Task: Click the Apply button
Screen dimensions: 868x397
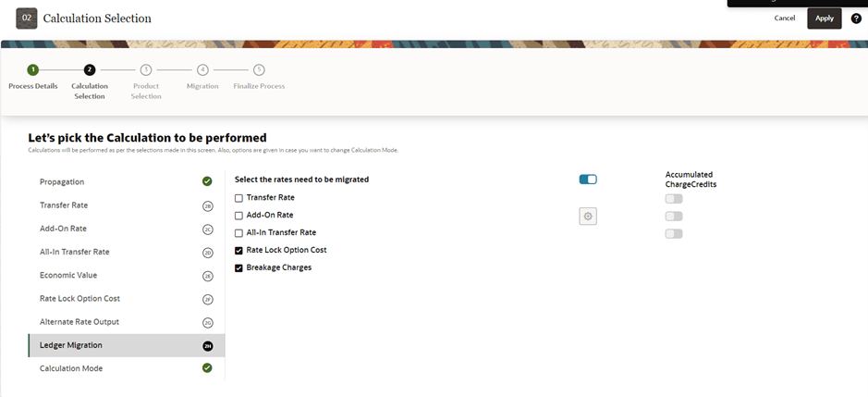Action: 825,19
